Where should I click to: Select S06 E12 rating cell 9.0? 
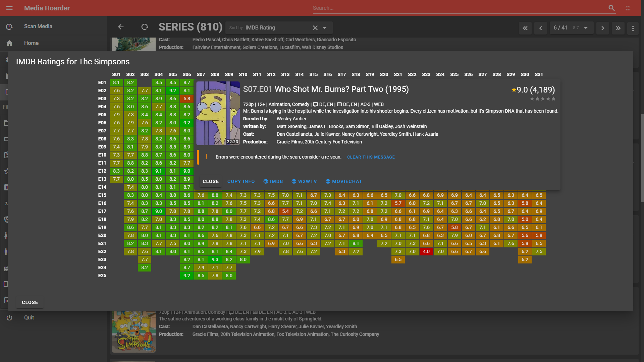187,171
